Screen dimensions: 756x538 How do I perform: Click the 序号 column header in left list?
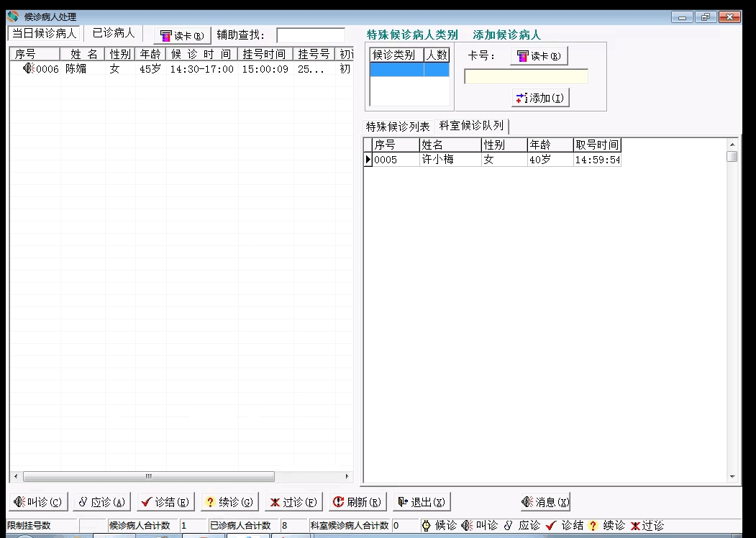tap(35, 54)
